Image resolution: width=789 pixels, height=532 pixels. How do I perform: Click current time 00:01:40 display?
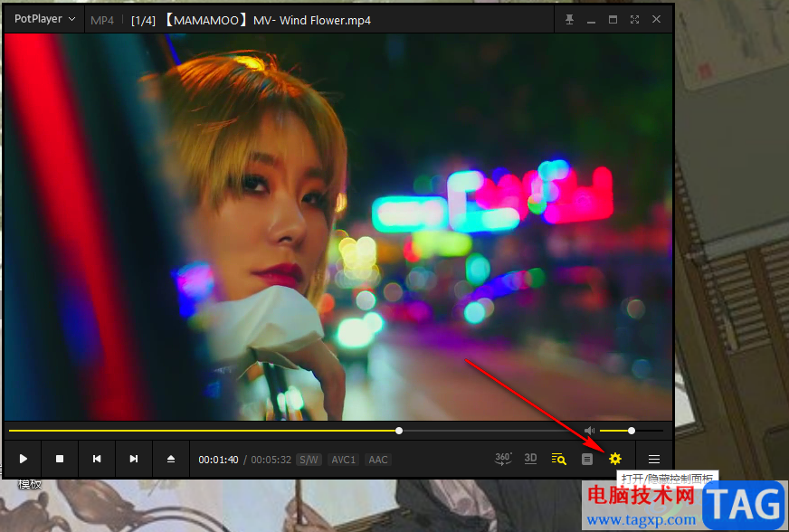(x=218, y=460)
